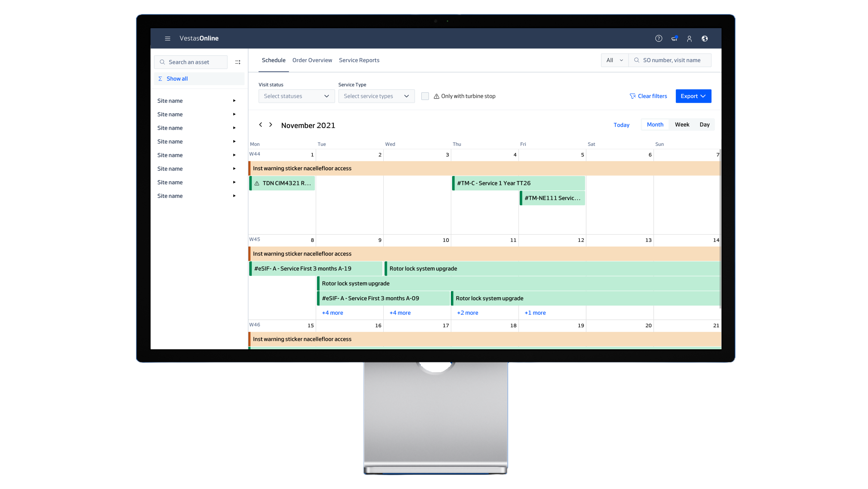This screenshot has height=489, width=868.
Task: Click the Search an asset field
Action: click(x=191, y=62)
